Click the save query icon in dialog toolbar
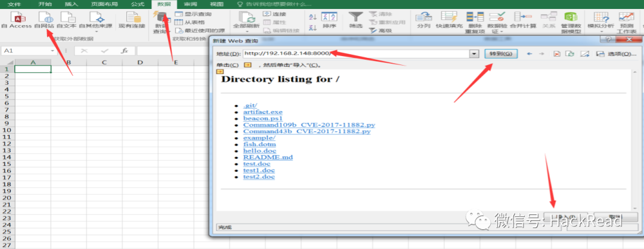The image size is (644, 249). pos(600,54)
